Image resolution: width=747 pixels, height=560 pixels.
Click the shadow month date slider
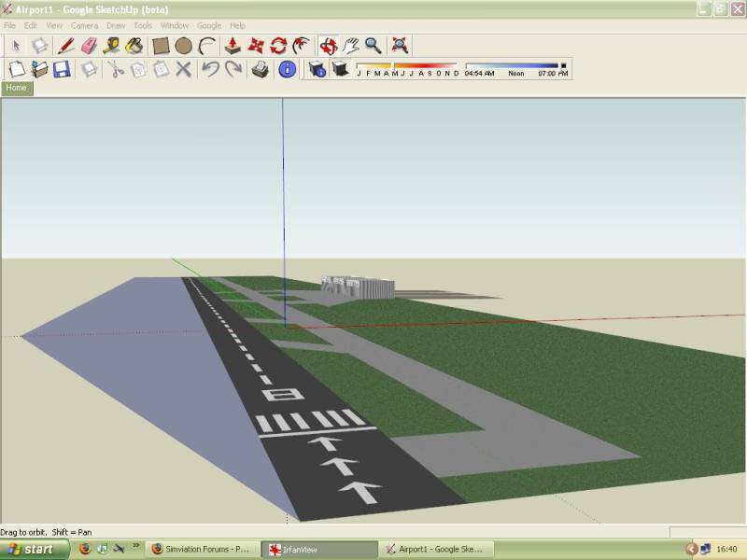(407, 66)
